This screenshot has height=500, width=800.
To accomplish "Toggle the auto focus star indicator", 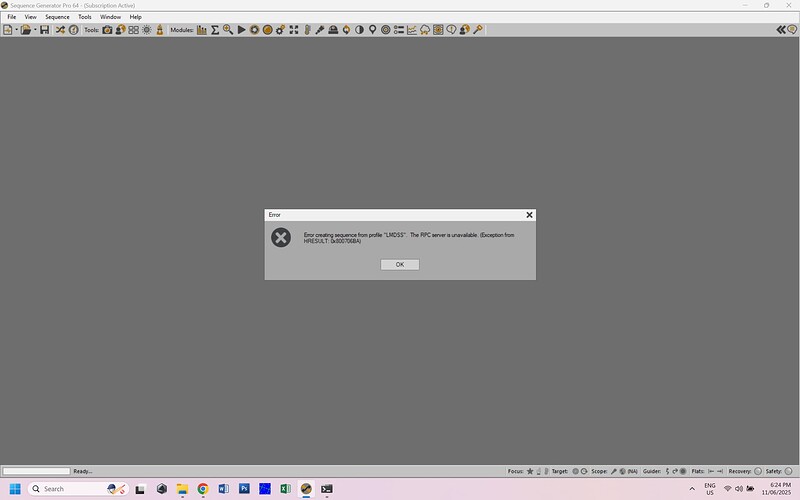I will [x=530, y=470].
